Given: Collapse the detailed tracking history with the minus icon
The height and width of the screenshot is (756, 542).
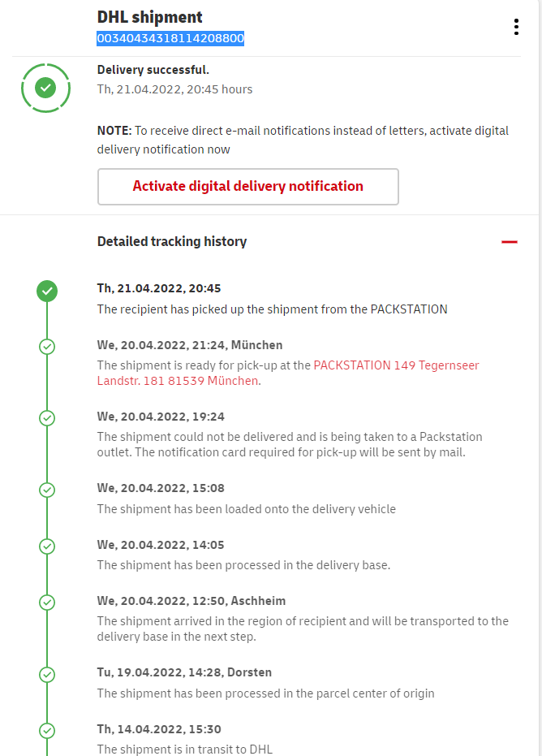Looking at the screenshot, I should [510, 242].
